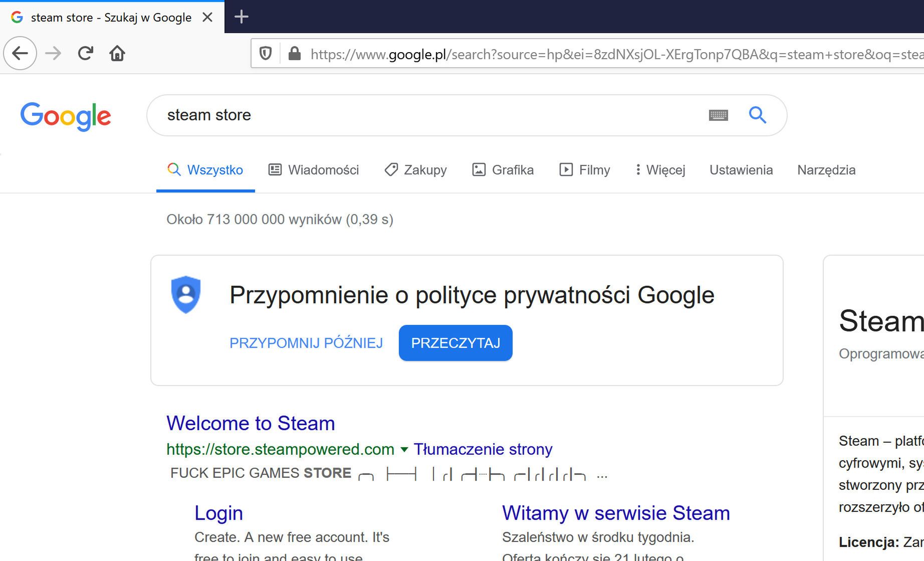Click the 'FUCK EPIC GAMES STORE' snippet text
The image size is (924, 561).
tap(261, 473)
